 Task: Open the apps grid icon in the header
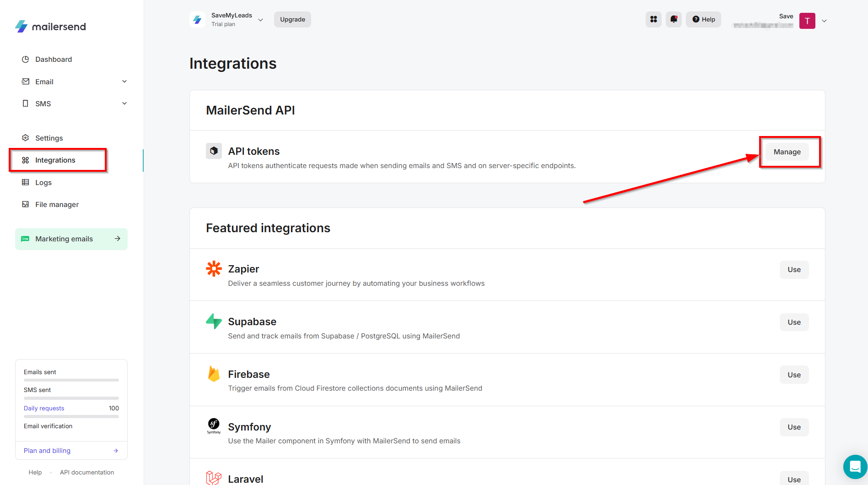pyautogui.click(x=653, y=19)
